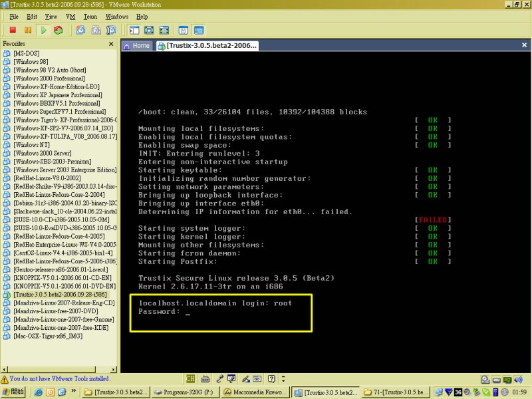Screen dimensions: 532x399
Task: Open the Edit menu
Action: tap(32, 17)
